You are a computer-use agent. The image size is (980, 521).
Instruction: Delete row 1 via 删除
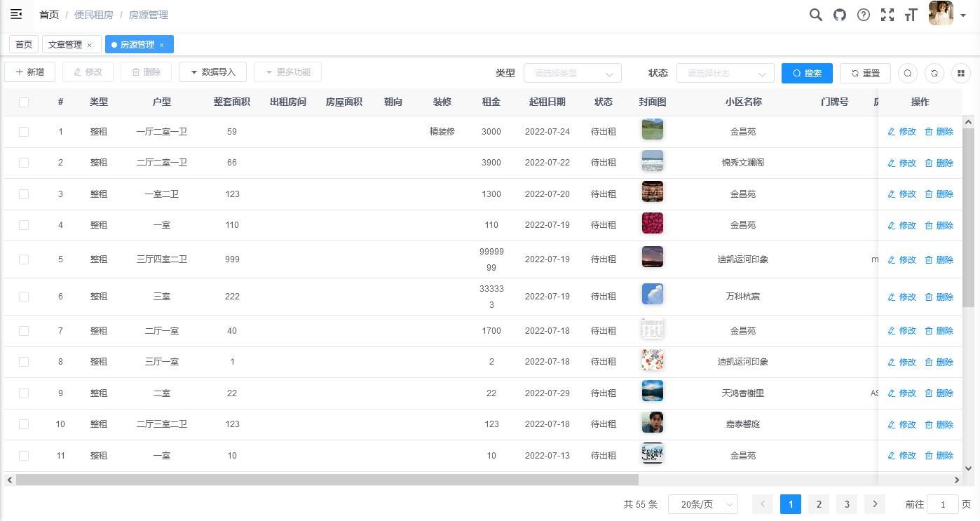pos(939,132)
